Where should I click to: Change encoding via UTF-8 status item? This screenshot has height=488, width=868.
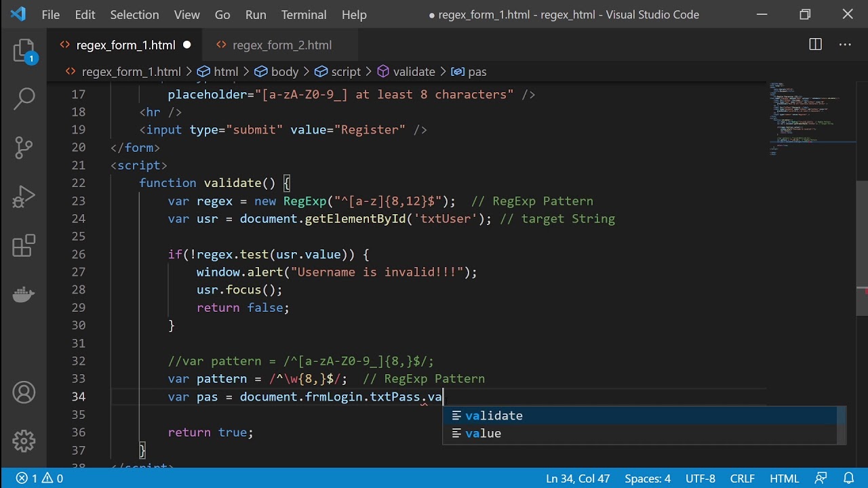pos(701,479)
